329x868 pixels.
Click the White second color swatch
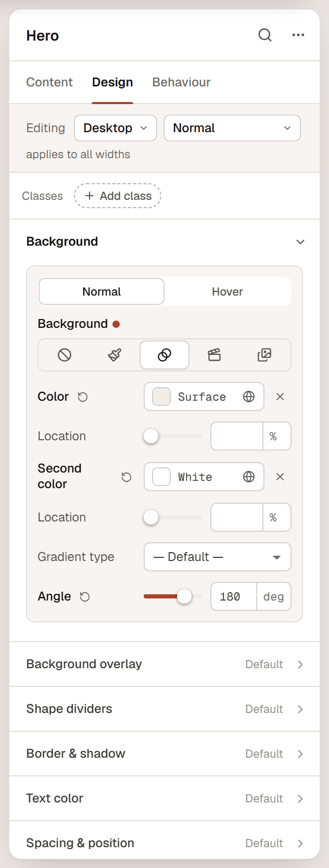point(161,477)
